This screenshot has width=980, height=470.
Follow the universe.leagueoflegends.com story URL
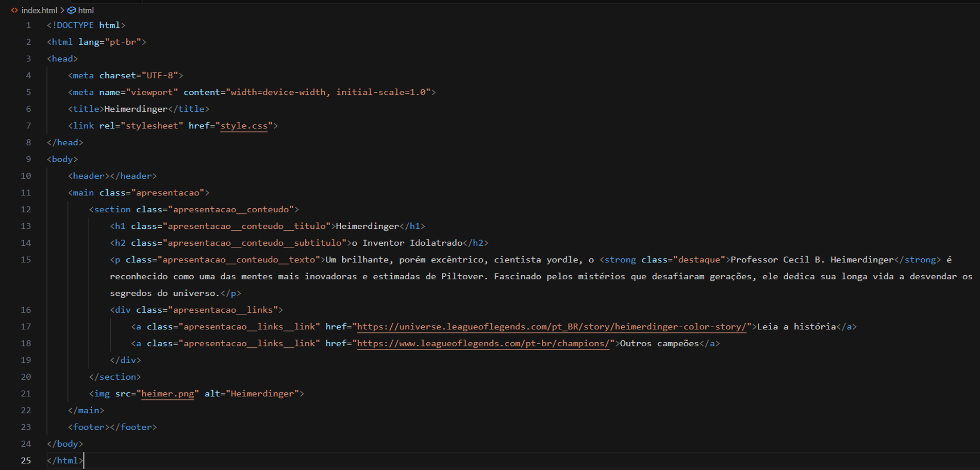(x=552, y=327)
